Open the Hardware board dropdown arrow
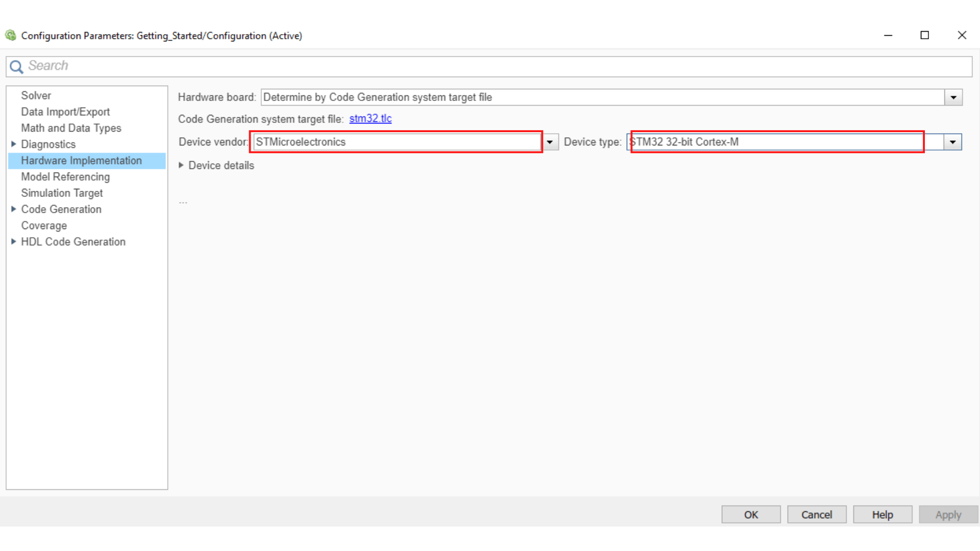Viewport: 980px width, 551px height. click(x=953, y=97)
